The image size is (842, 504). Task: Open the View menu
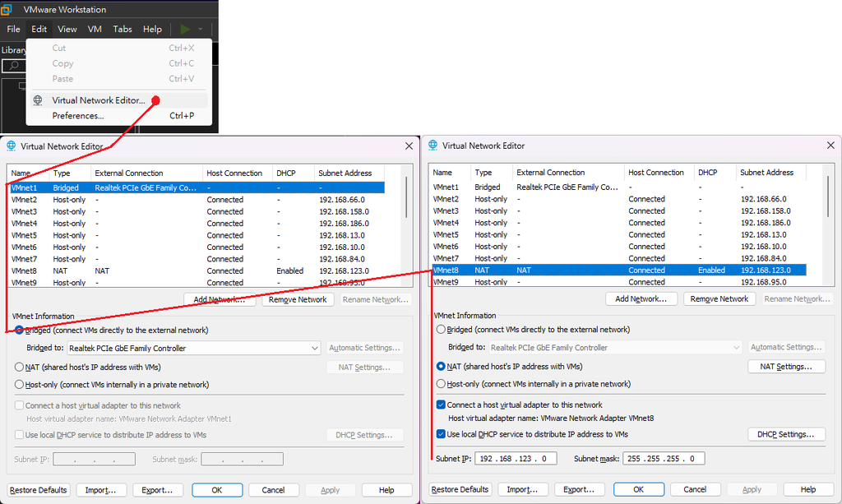pos(67,29)
